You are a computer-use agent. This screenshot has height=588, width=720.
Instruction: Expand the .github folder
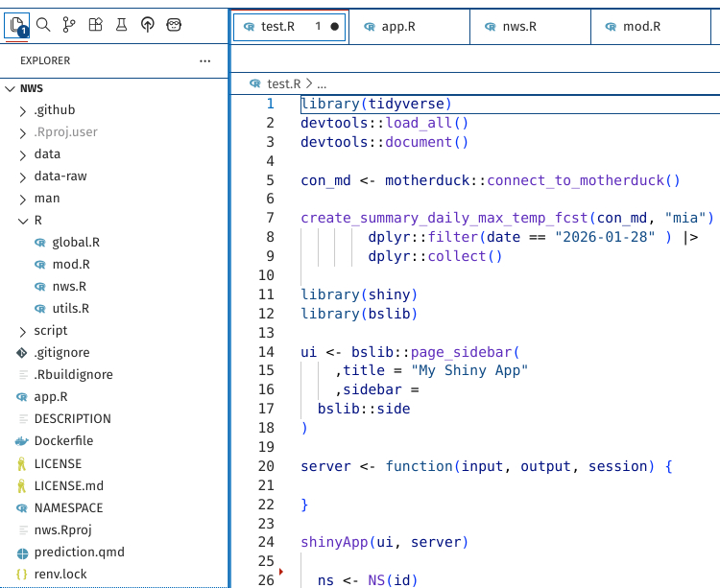click(x=23, y=110)
